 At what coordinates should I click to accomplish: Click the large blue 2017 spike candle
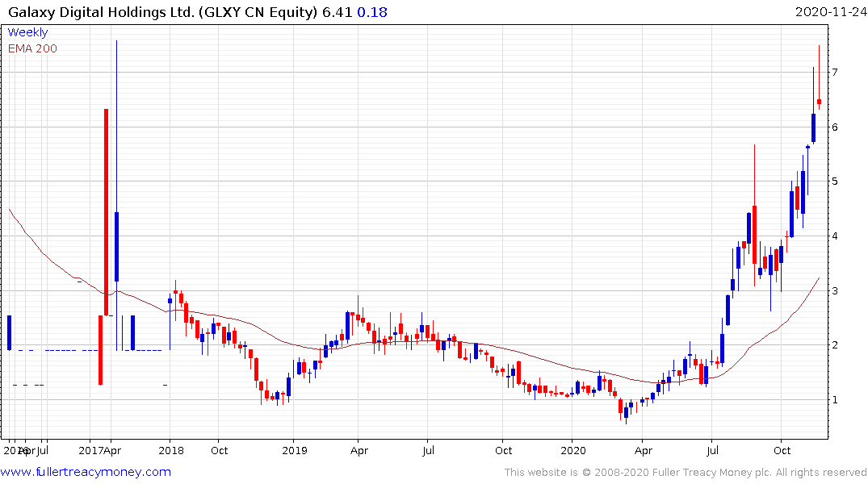point(117,246)
